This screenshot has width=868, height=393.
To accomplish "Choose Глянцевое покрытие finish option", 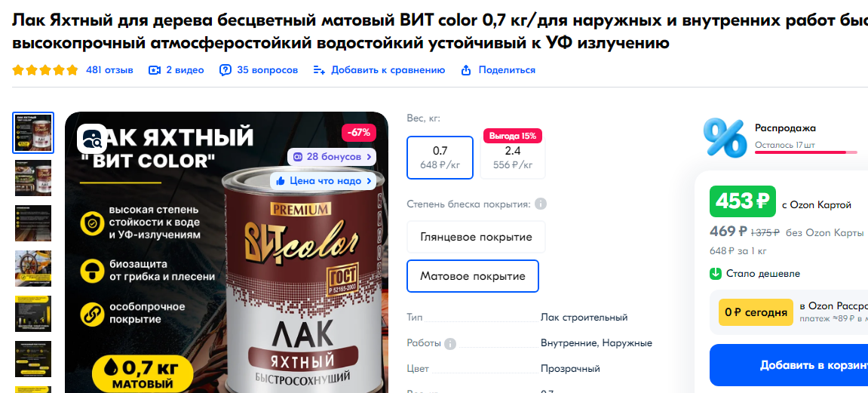I will (x=476, y=237).
